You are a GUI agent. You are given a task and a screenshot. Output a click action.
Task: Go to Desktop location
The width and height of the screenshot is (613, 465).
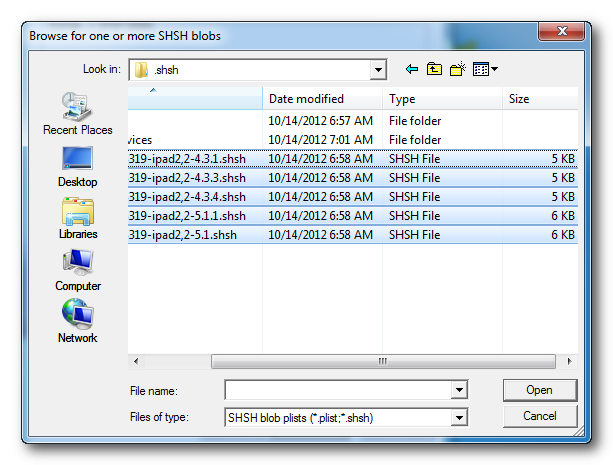point(77,165)
